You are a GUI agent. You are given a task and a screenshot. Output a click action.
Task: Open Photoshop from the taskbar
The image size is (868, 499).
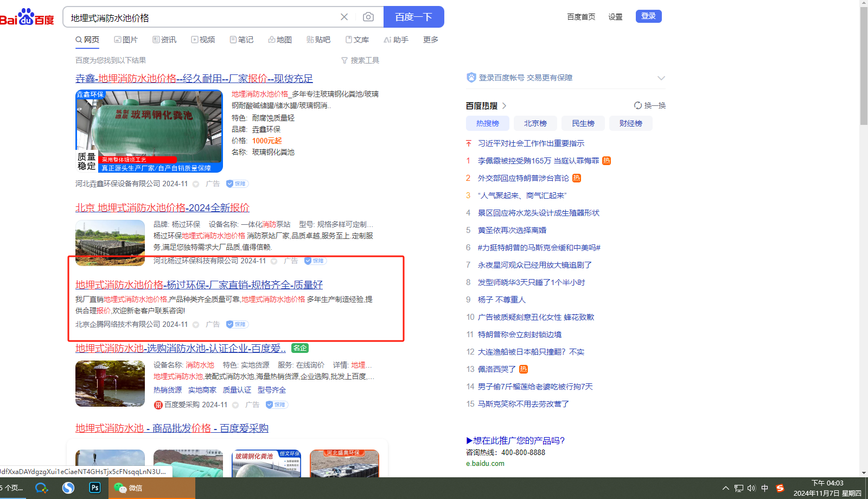tap(94, 488)
